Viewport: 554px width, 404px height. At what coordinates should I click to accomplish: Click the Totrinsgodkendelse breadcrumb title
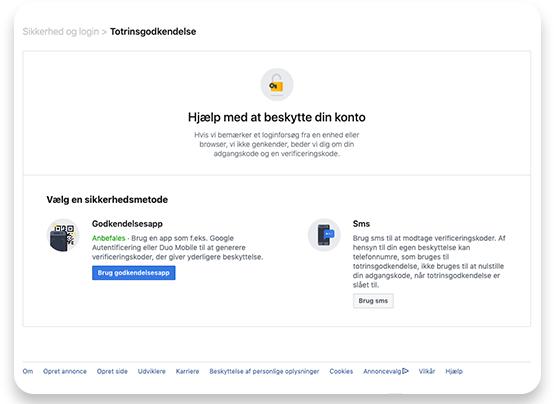pyautogui.click(x=153, y=32)
